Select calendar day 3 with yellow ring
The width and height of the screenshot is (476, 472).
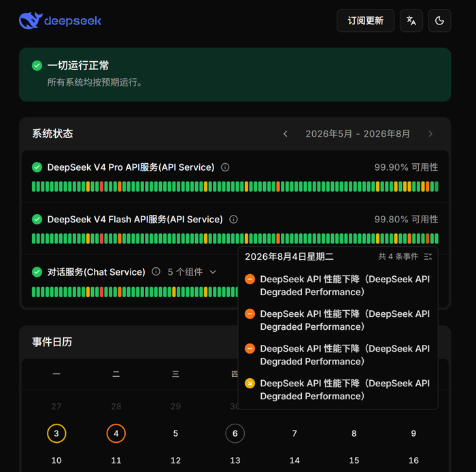point(56,433)
